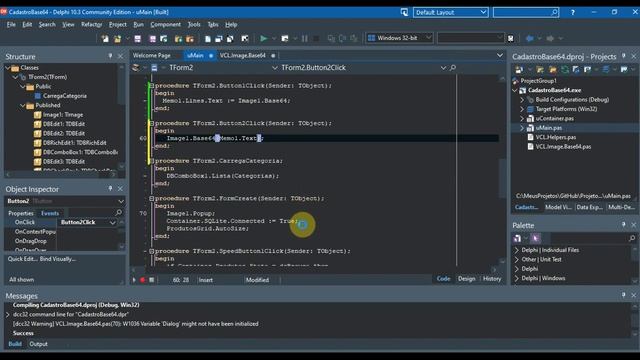The image size is (640, 360).
Task: Click the Add File to Project icon
Action: 178,38
